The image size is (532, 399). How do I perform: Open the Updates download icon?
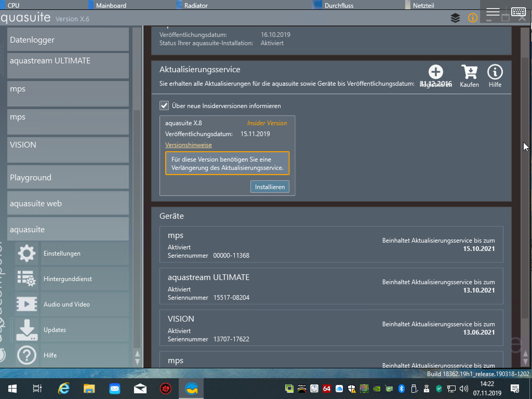pos(26,330)
